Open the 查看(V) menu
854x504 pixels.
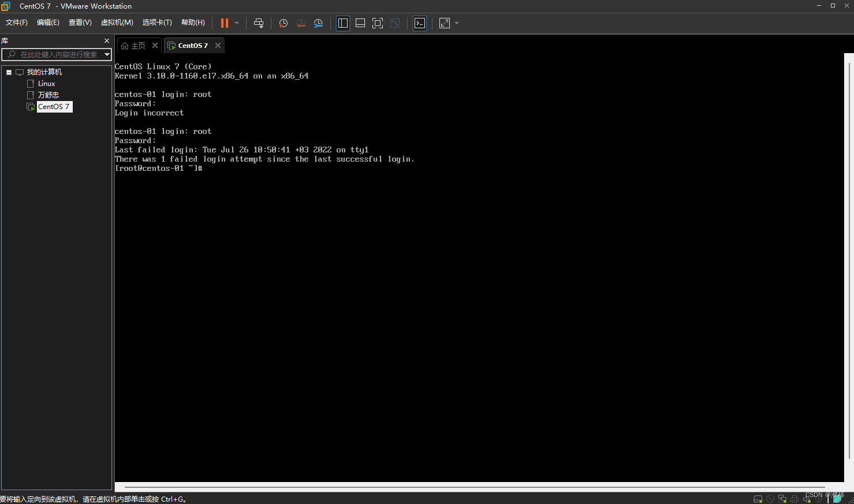80,23
